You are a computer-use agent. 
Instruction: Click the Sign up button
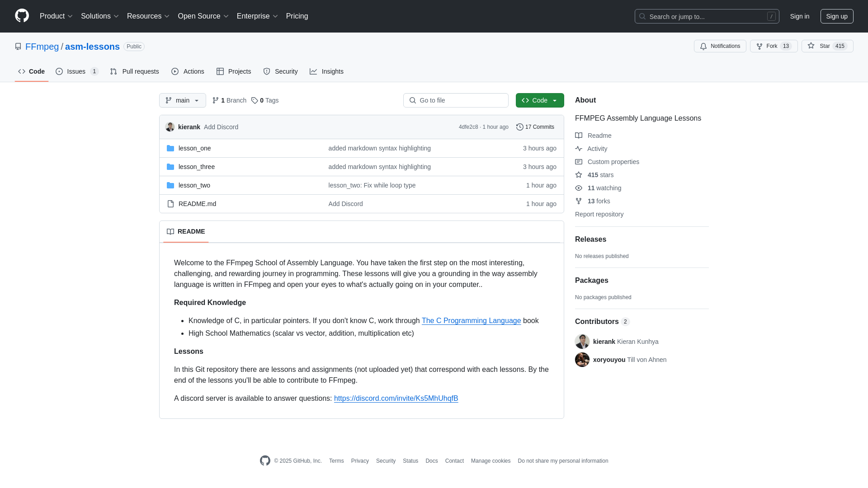(x=837, y=16)
